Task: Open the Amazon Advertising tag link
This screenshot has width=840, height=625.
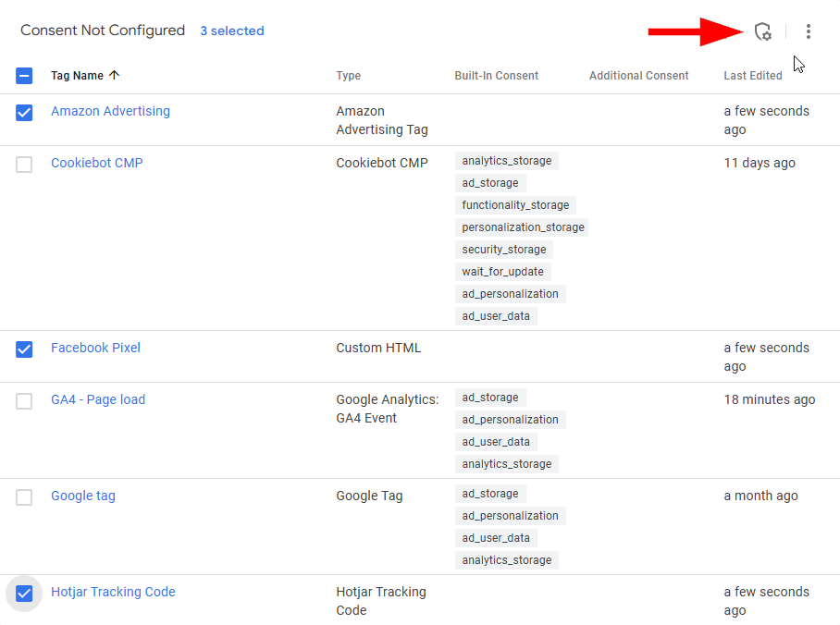Action: 110,111
